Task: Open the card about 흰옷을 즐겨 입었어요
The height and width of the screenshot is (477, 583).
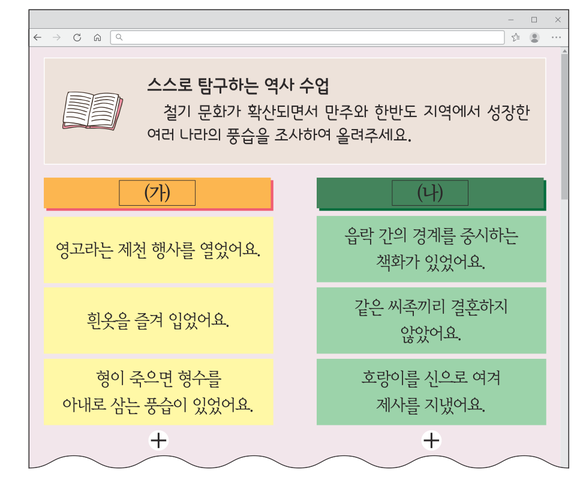Action: [x=158, y=320]
